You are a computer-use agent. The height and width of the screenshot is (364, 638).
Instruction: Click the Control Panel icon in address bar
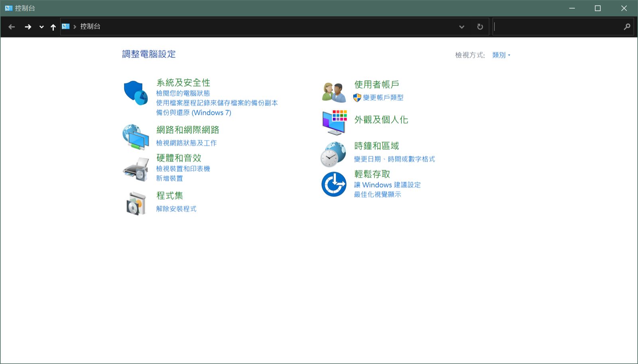66,26
